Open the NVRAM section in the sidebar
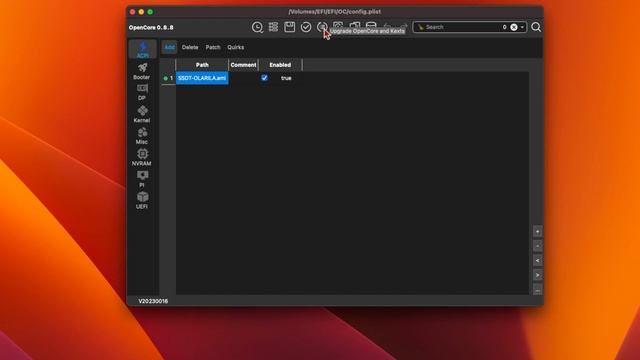 [142, 158]
